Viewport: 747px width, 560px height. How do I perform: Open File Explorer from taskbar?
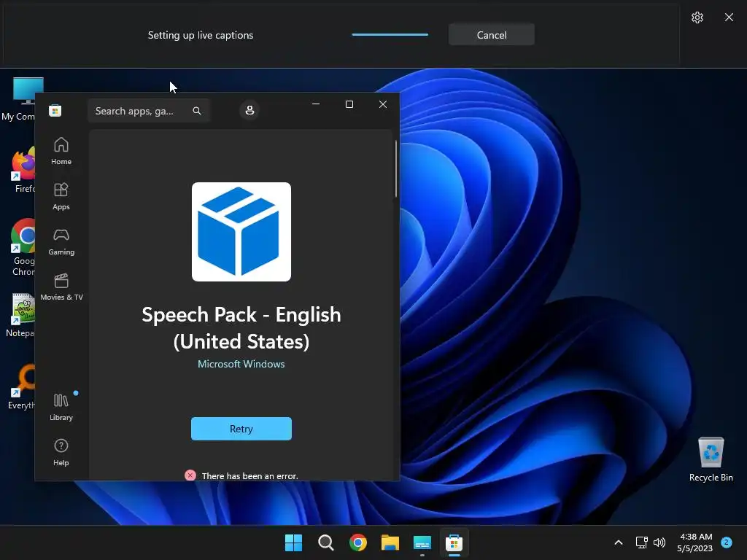390,542
